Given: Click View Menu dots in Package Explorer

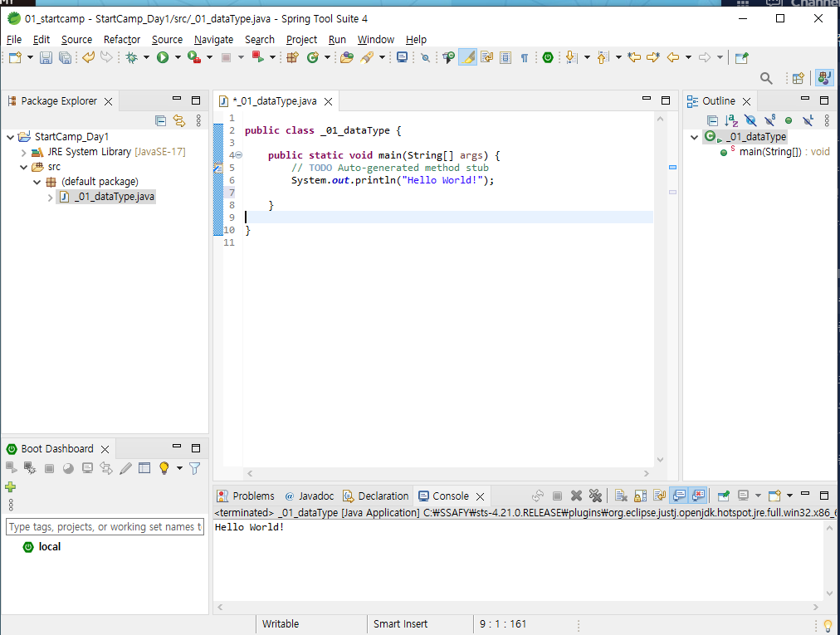Looking at the screenshot, I should [198, 120].
